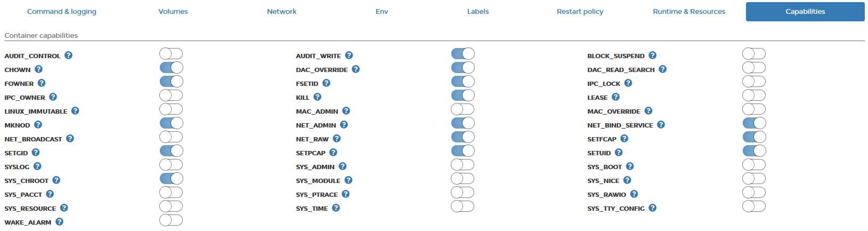The width and height of the screenshot is (868, 231).
Task: Click the help icon next to DAC_OVERRIDE
Action: pyautogui.click(x=356, y=69)
